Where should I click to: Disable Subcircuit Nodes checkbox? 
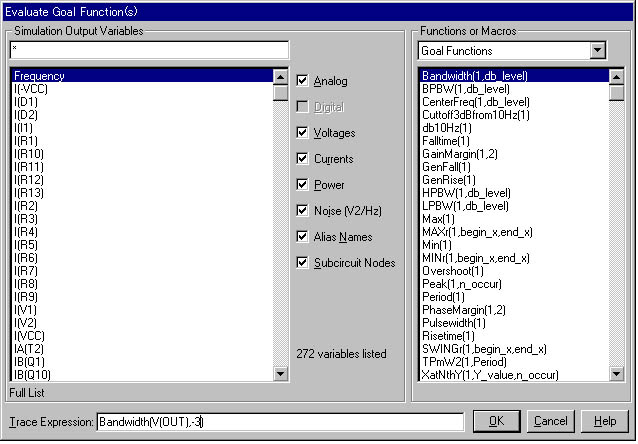303,263
